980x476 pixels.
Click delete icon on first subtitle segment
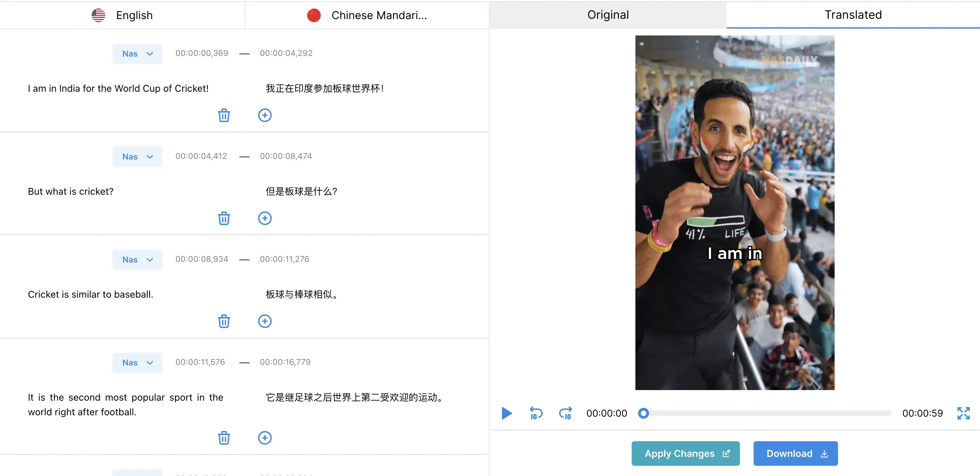224,115
